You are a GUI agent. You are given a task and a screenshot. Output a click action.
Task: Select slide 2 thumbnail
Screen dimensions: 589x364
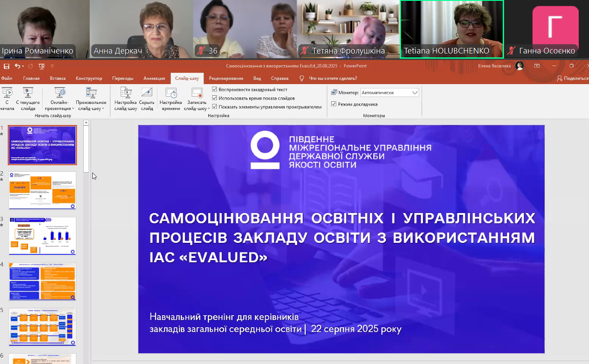[x=42, y=190]
